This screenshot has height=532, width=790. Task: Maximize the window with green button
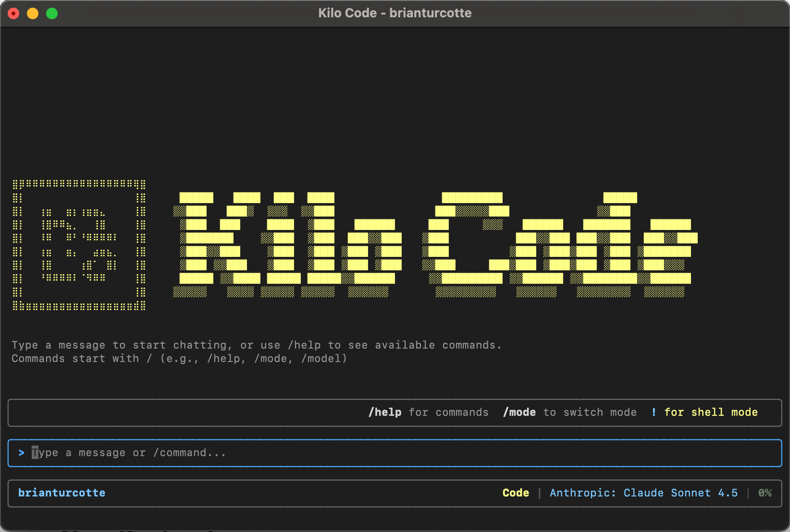point(52,13)
